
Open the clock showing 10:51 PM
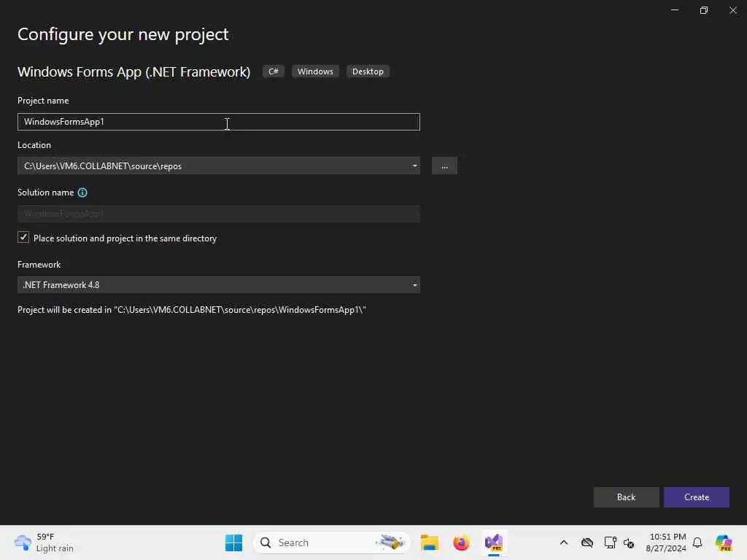pos(666,542)
